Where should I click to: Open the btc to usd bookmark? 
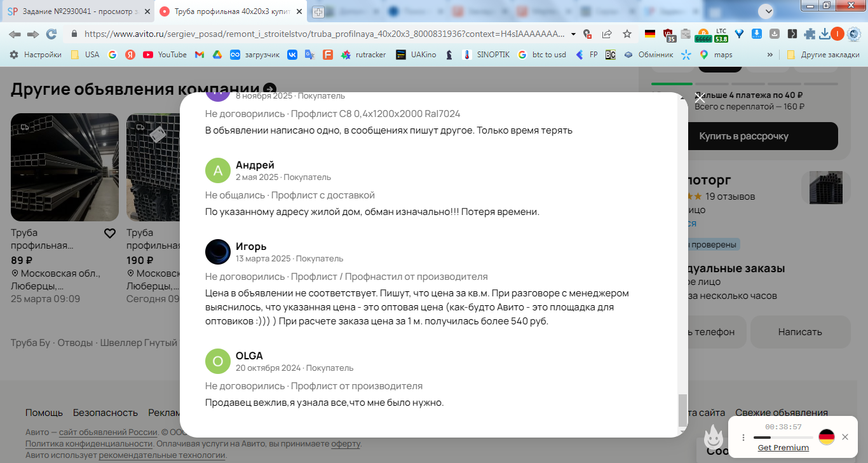click(542, 55)
